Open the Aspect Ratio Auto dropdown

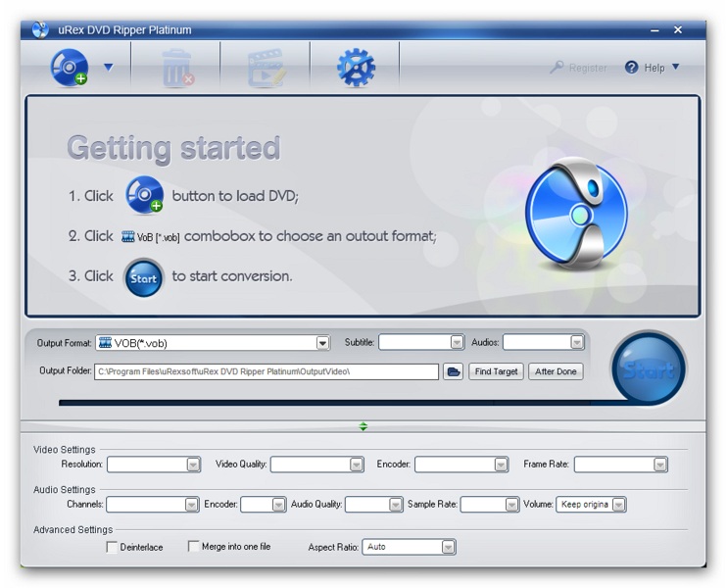click(409, 547)
